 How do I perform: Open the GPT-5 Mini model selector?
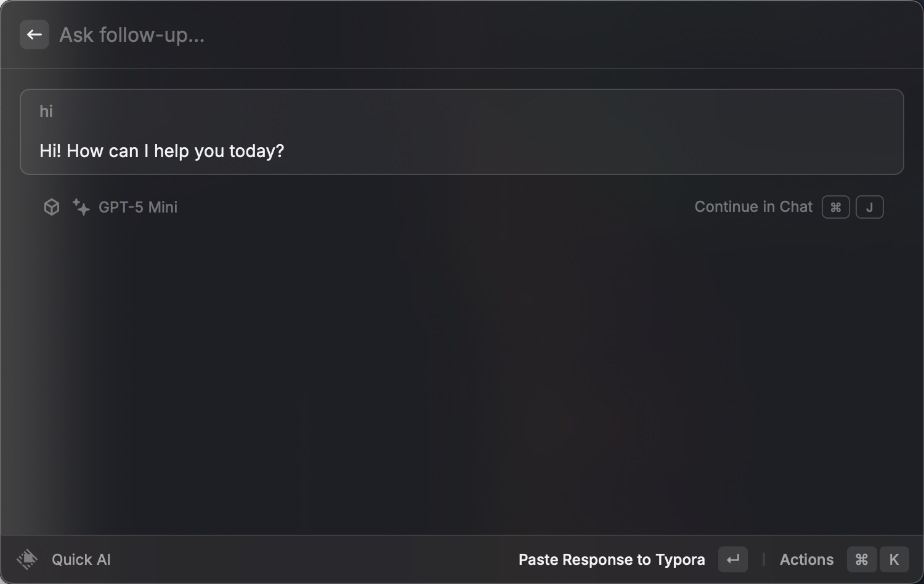coord(138,207)
